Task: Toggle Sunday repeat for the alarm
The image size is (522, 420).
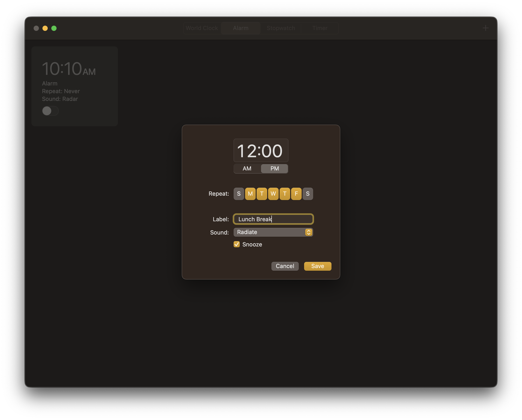Action: (238, 193)
